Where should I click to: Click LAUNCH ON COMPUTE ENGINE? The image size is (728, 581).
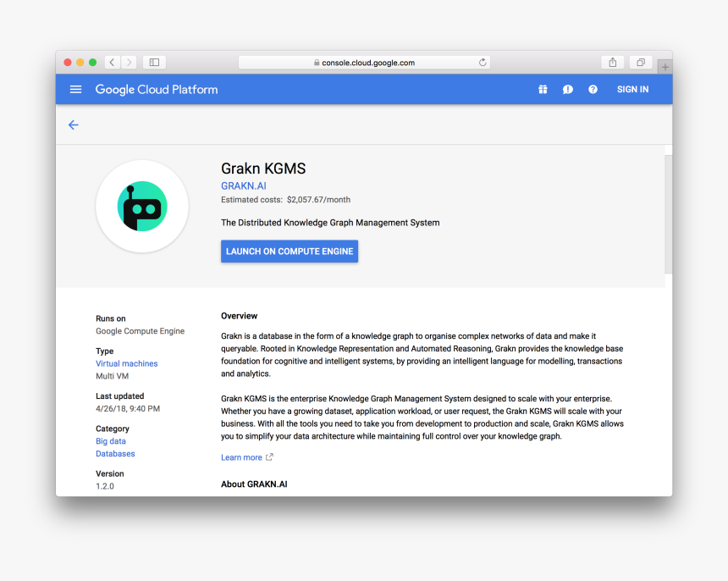[x=289, y=251]
